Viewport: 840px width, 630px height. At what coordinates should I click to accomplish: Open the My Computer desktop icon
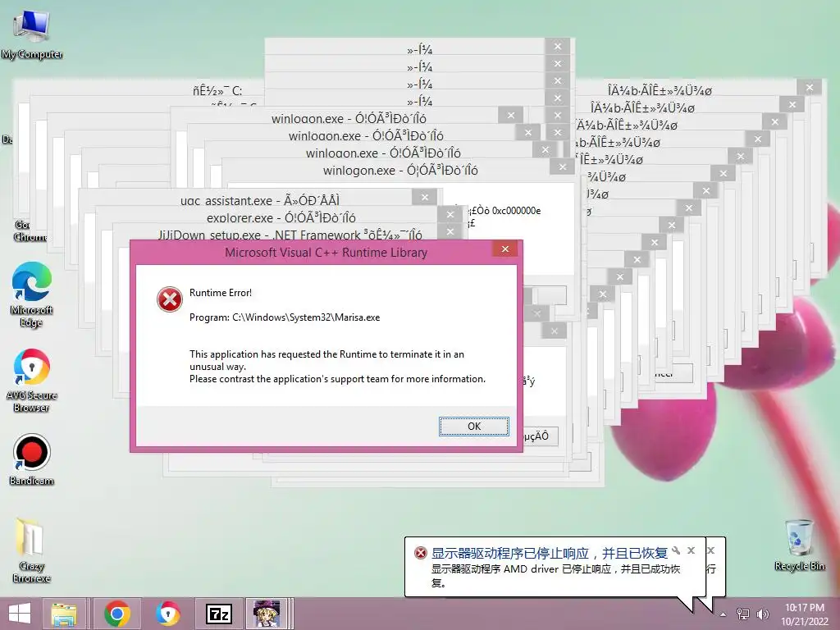pos(32,34)
